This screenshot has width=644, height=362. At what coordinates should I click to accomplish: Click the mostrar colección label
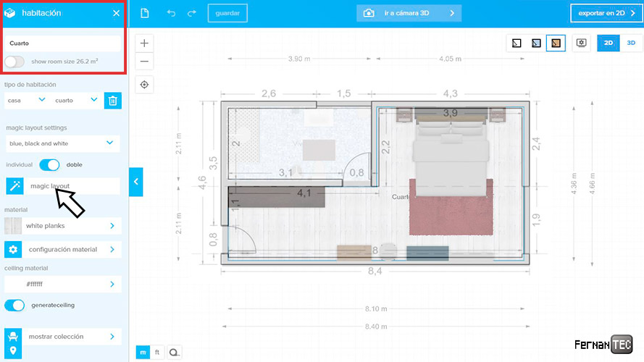coord(56,336)
